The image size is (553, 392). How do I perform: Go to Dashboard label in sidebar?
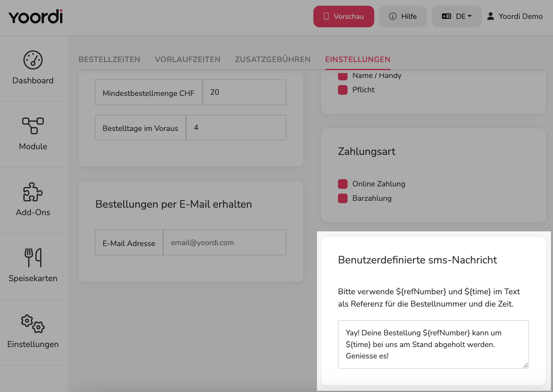coord(33,81)
